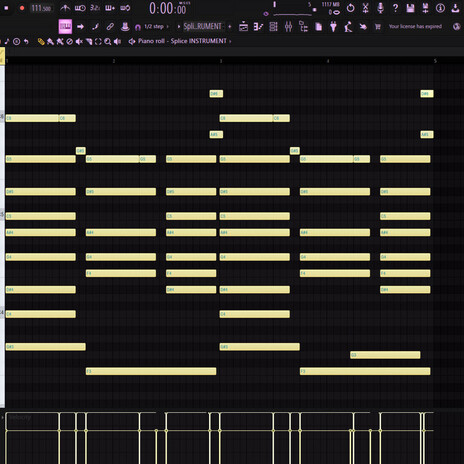Click the Piano roll - Splice INSTRUMENT title
The image size is (464, 464).
point(182,41)
